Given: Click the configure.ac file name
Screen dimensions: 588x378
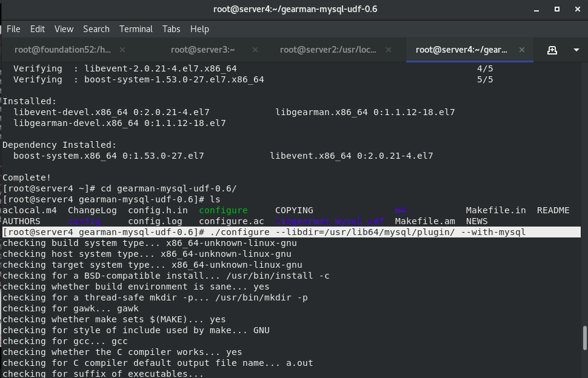Looking at the screenshot, I should click(x=232, y=221).
